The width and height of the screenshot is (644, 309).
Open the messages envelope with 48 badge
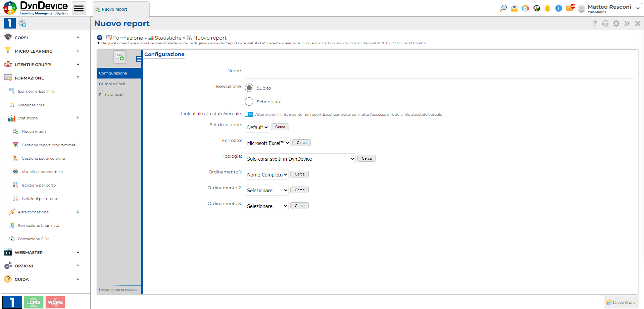569,8
